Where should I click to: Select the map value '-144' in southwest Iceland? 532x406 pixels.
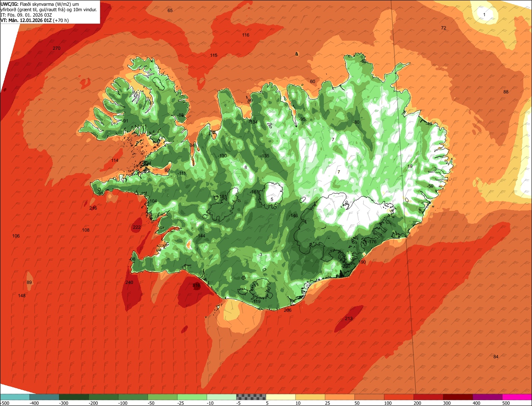201,236
